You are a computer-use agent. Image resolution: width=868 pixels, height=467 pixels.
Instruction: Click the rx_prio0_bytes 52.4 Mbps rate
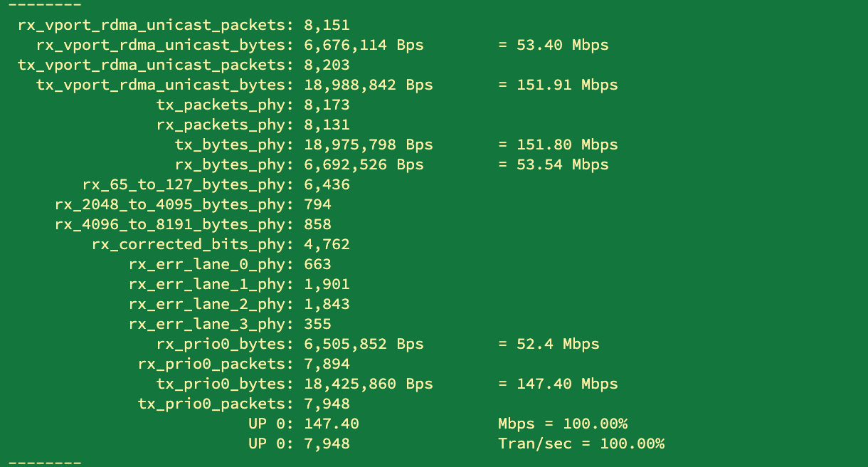point(549,345)
